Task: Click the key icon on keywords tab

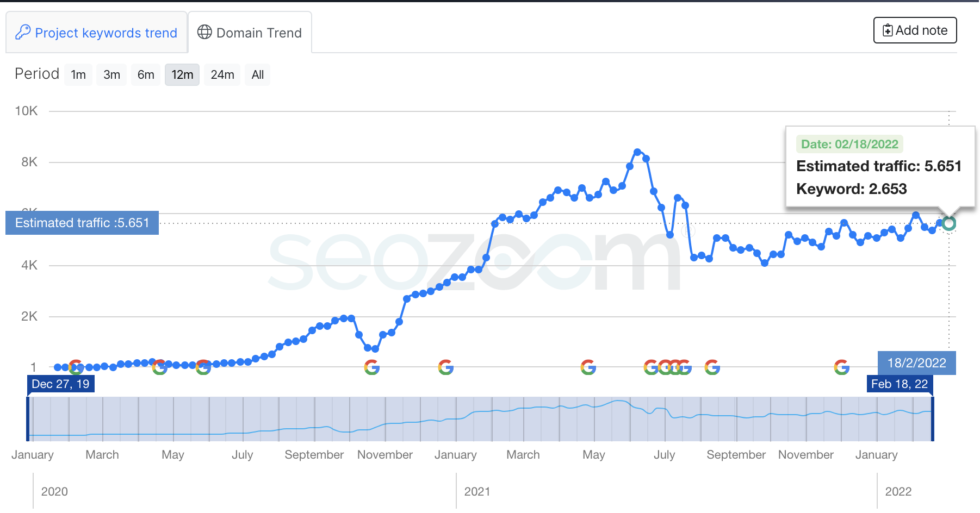Action: point(23,32)
